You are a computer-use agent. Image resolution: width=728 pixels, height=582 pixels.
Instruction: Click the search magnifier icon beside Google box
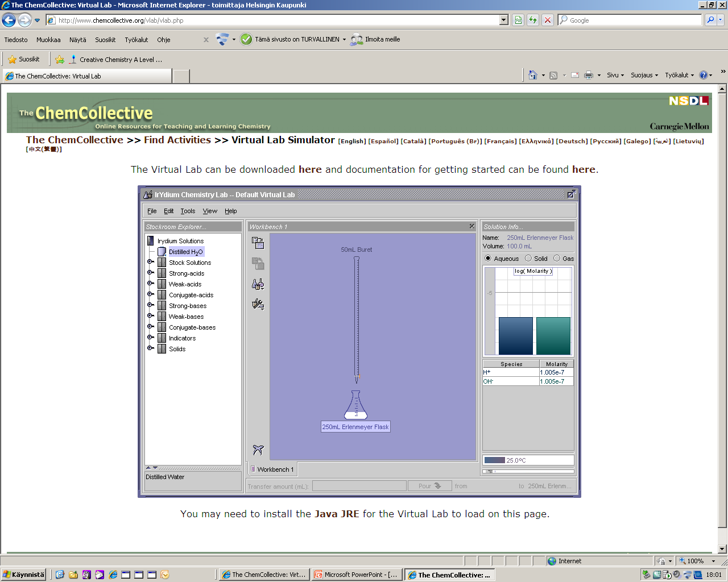point(710,20)
